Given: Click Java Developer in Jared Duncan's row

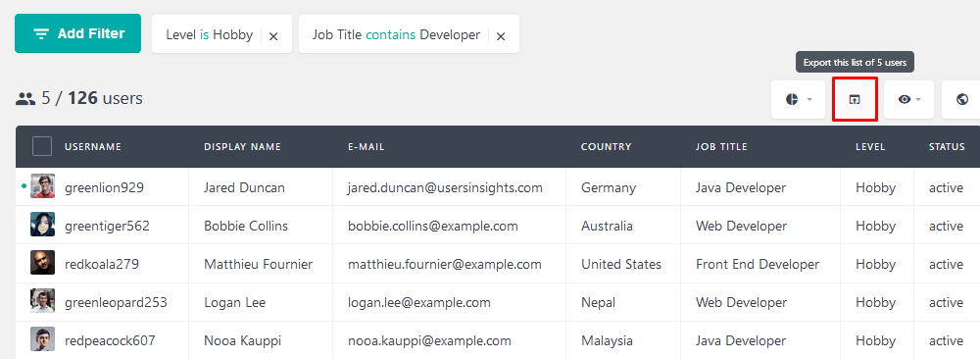Looking at the screenshot, I should coord(741,187).
